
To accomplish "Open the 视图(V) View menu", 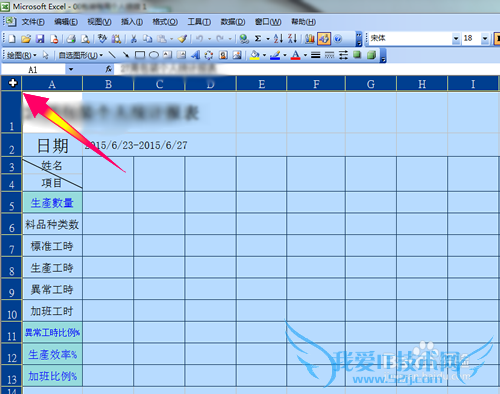I will (99, 22).
